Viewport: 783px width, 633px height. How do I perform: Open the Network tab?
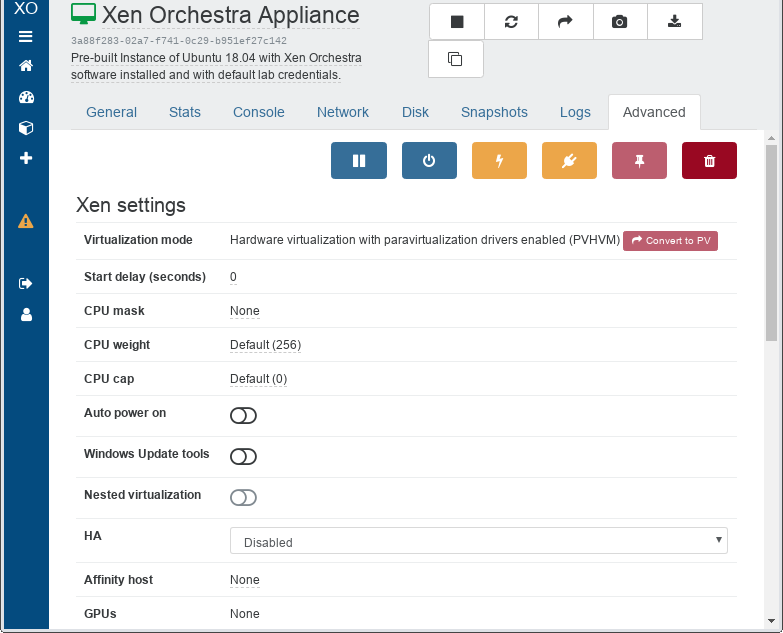coord(343,112)
